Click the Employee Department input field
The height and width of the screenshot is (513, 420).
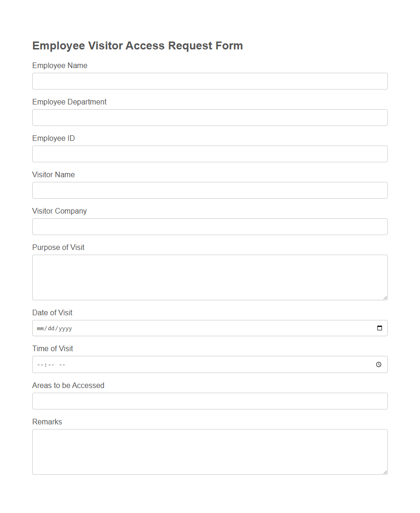(210, 117)
